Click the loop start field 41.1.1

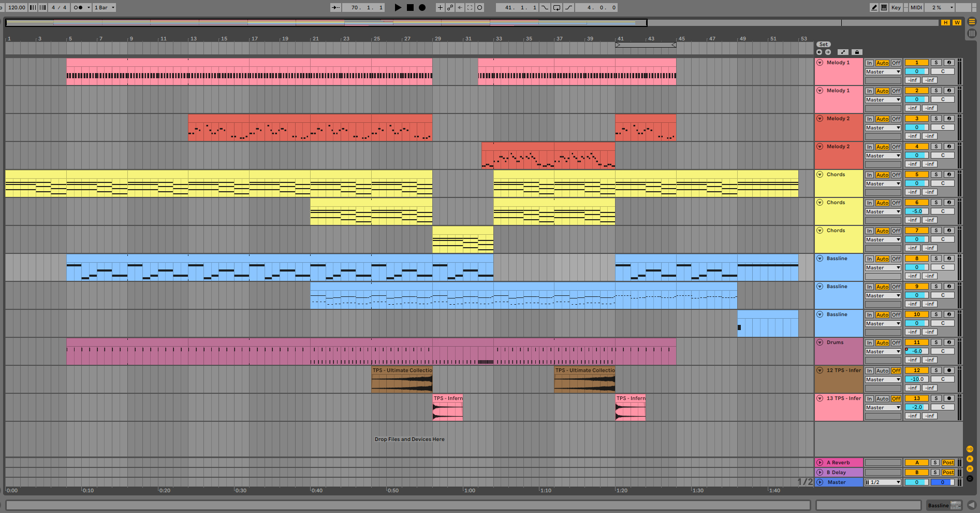[x=518, y=7]
